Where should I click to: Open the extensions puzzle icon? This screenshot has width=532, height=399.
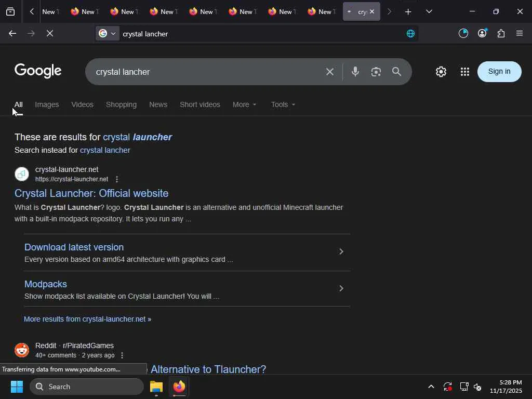501,33
